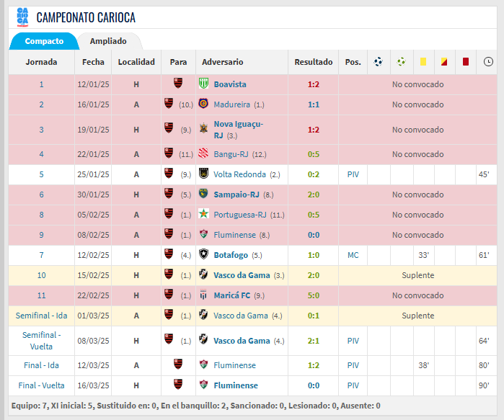Click Fluminense crest in the 12/03/25 row
Image resolution: width=504 pixels, height=420 pixels.
pos(203,365)
